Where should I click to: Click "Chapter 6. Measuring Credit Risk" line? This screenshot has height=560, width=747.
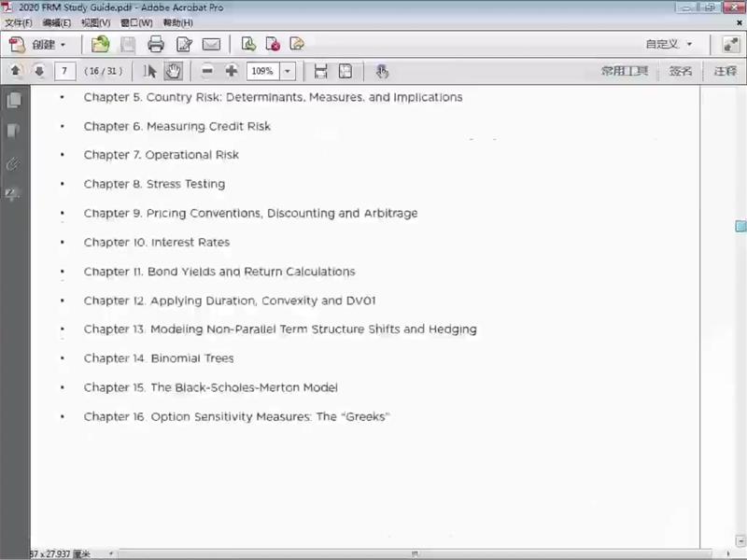coord(177,126)
